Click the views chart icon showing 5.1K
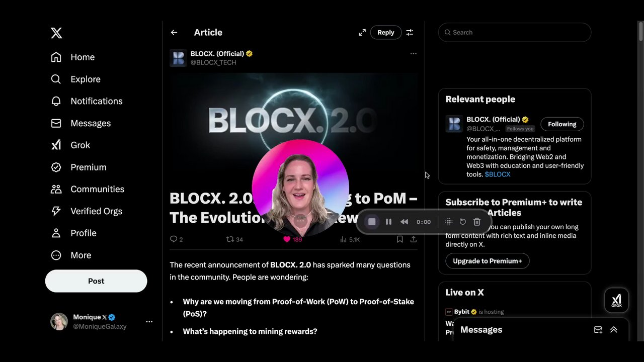 [343, 239]
